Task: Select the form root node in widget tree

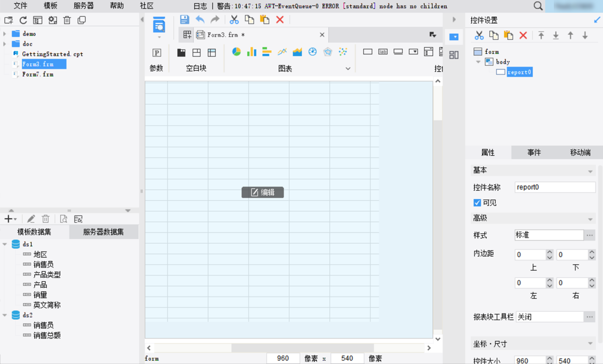Action: [x=492, y=51]
